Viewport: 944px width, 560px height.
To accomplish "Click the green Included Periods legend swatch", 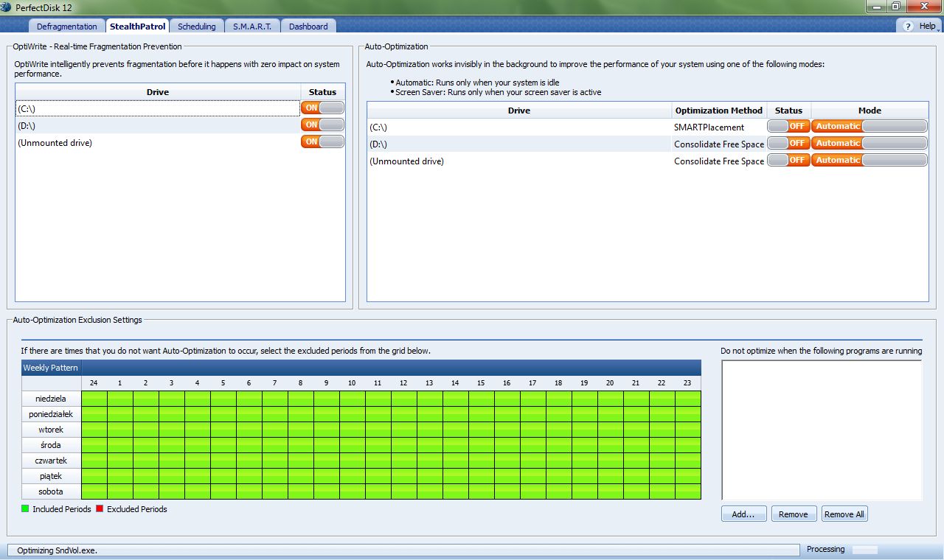I will [x=25, y=509].
